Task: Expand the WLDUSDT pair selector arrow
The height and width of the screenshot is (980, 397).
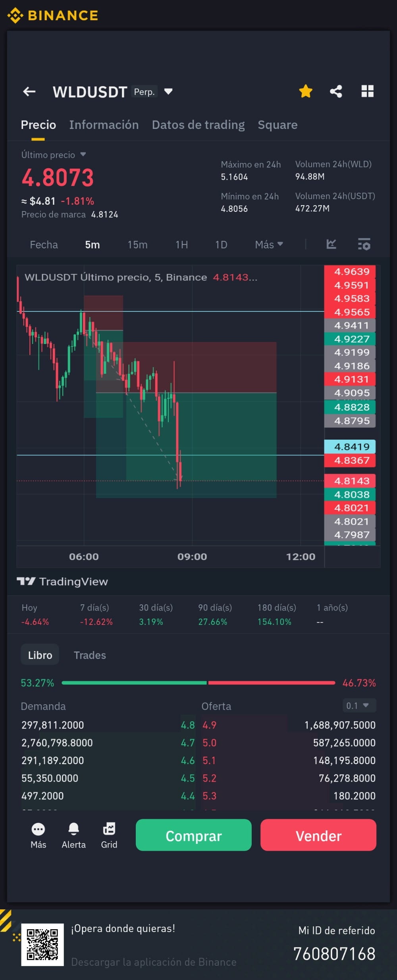Action: pyautogui.click(x=168, y=92)
